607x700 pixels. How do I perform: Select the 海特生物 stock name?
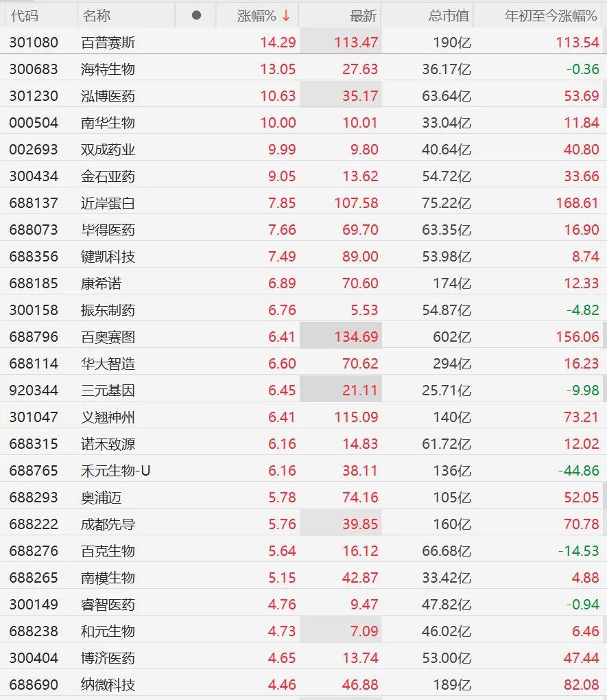pyautogui.click(x=108, y=69)
